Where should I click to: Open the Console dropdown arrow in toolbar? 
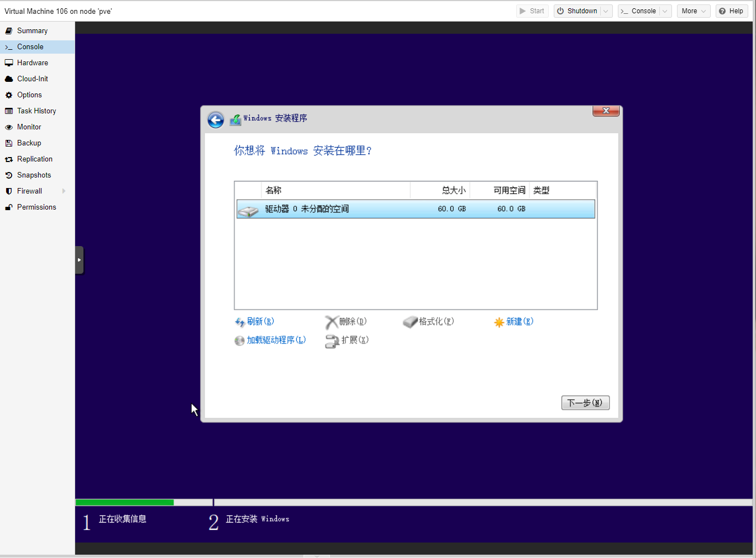coord(665,11)
